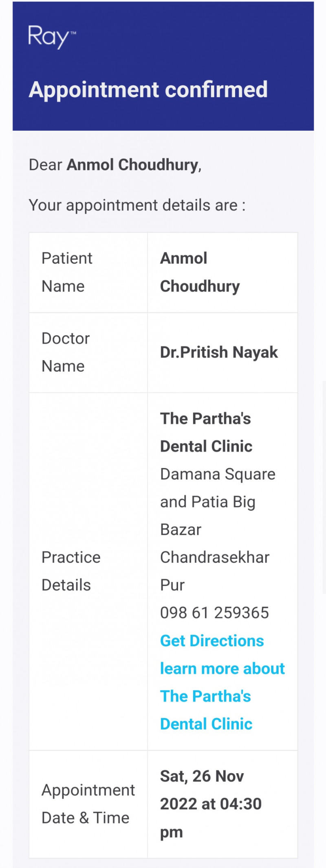Click the Patient Name label cell
Screen dimensions: 326x868
pos(67,272)
